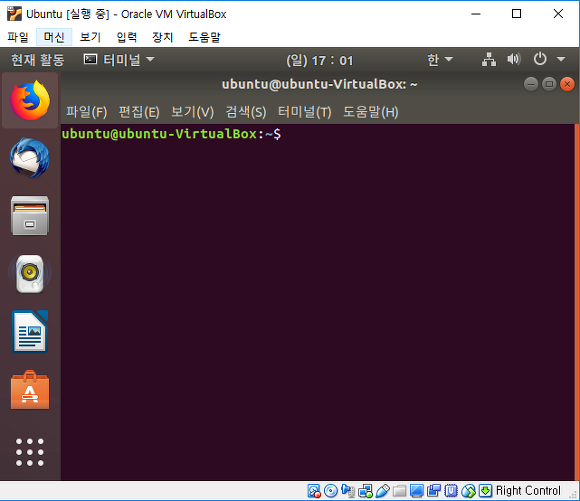Click the Right Control host key label

point(528,491)
